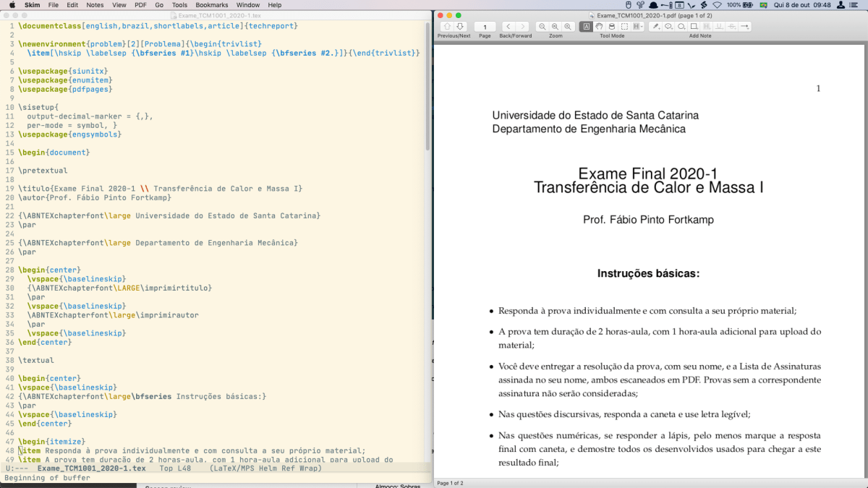Enable the rectangular select tool mode
The width and height of the screenshot is (868, 488).
coord(624,27)
